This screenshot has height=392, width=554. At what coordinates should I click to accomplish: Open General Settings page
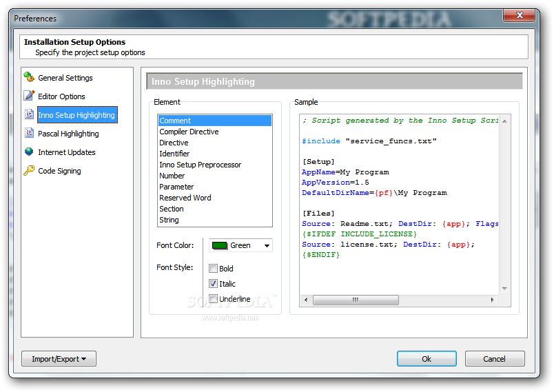(x=65, y=78)
